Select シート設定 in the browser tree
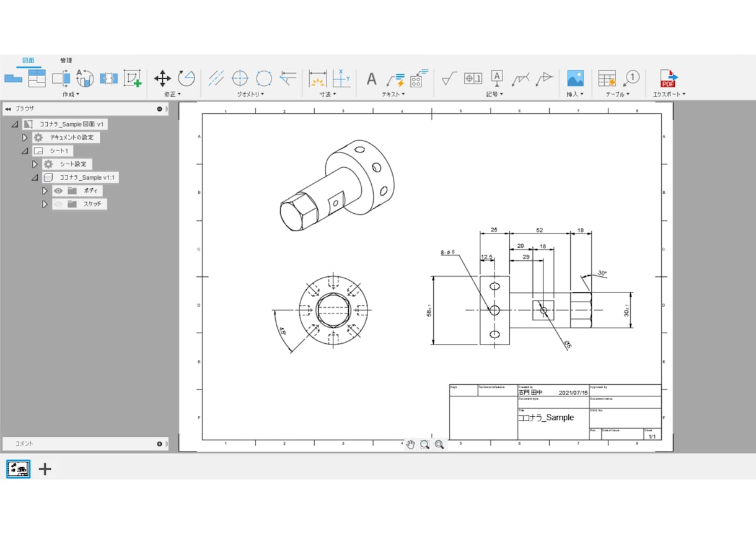This screenshot has width=756, height=534. (x=67, y=164)
